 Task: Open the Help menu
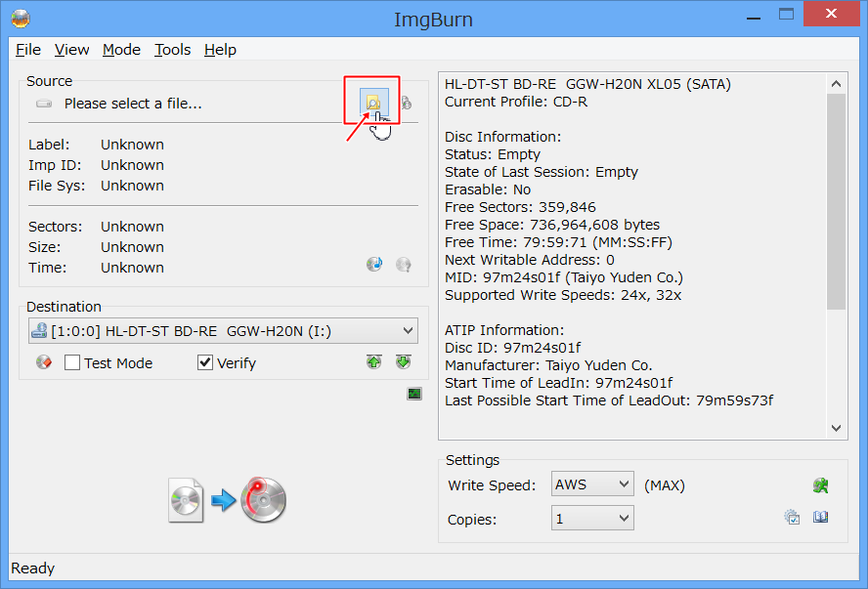(220, 50)
